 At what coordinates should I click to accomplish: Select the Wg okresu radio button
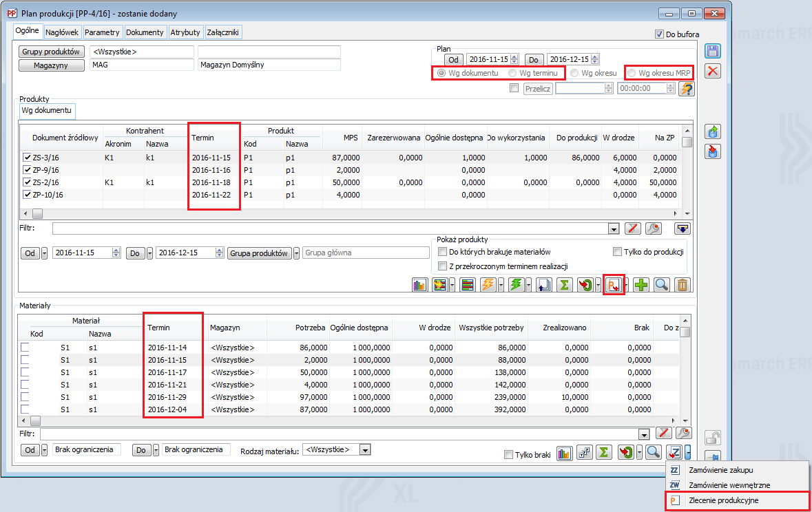pos(574,73)
